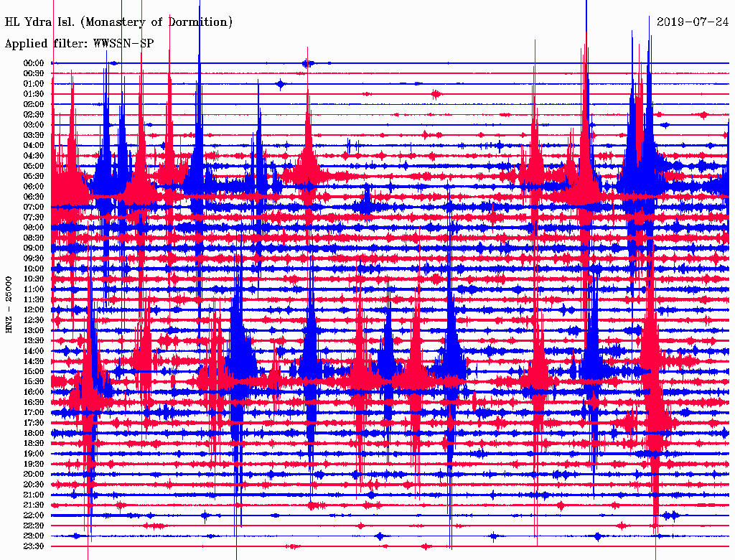
Task: Click the station title 'HL Ydra Isl. (Monastery of Dormition)'
Action: tap(118, 22)
